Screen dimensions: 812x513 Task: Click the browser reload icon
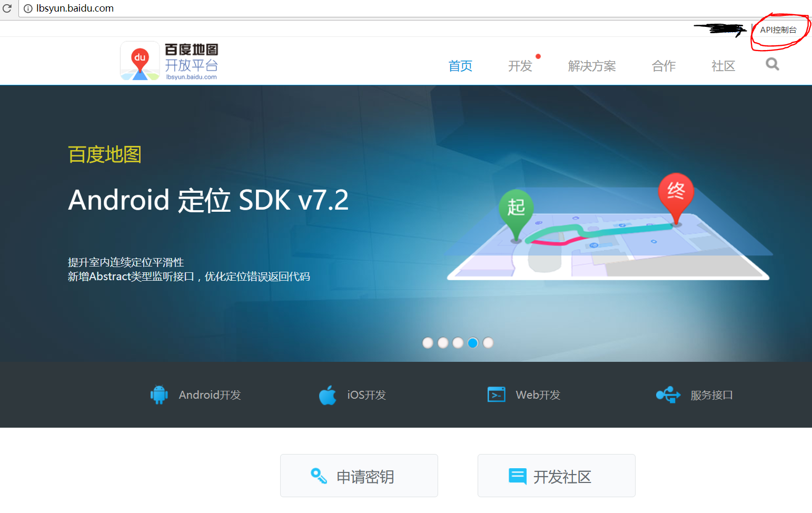(x=7, y=8)
